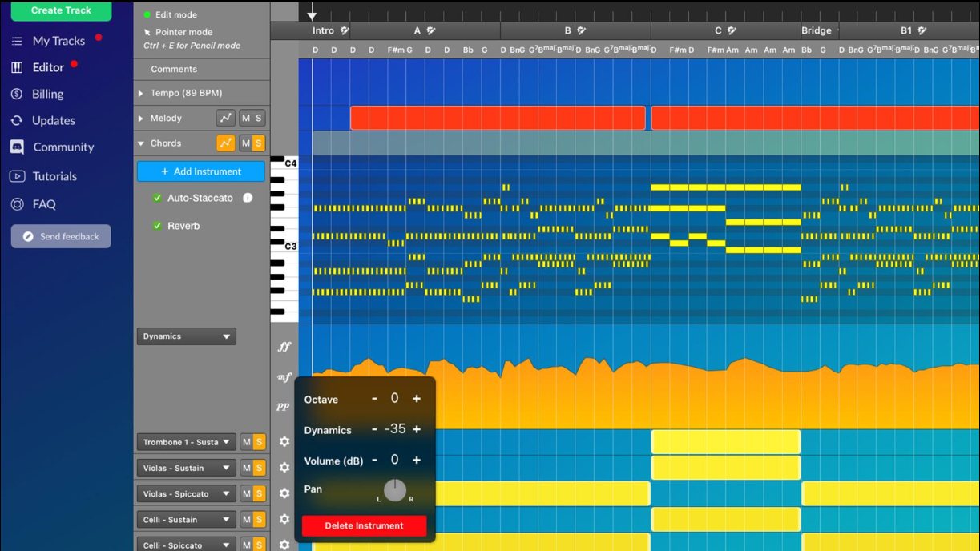Open the Chords automation curve icon

point(225,143)
